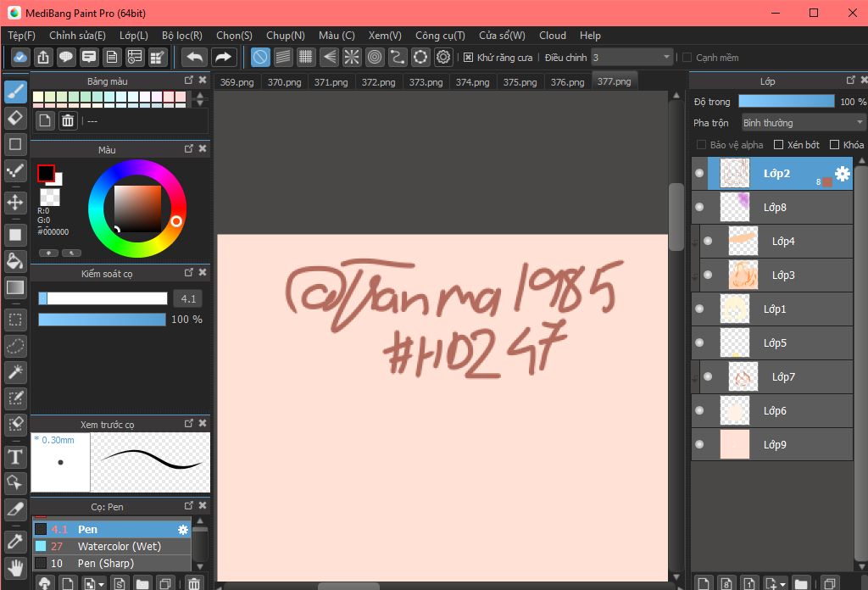Open Lớp2 layer settings gear

(842, 174)
